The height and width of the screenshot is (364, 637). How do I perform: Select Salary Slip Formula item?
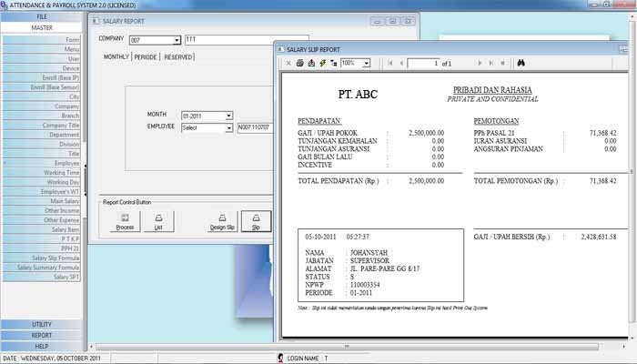point(42,258)
